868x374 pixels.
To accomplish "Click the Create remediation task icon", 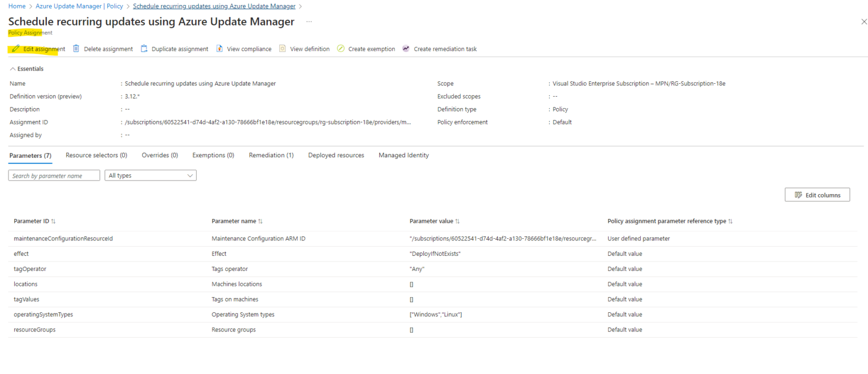I will click(406, 49).
